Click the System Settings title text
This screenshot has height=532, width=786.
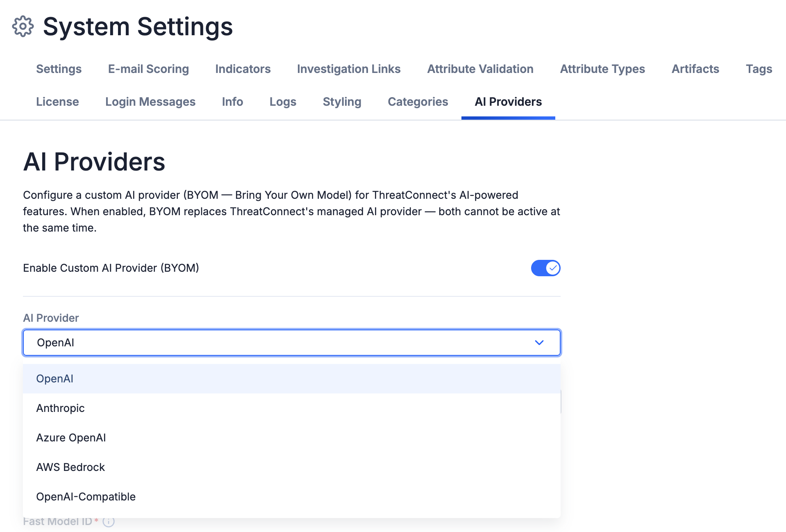pyautogui.click(x=138, y=27)
